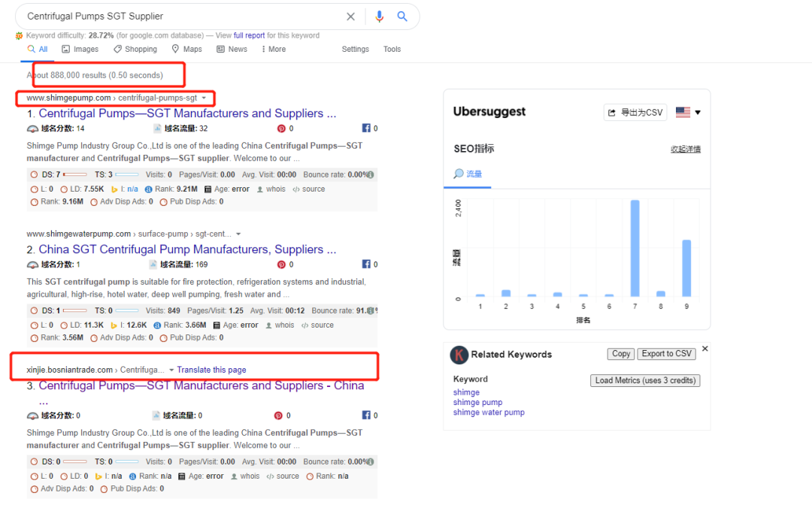Click source link in third result metrics

tap(283, 476)
